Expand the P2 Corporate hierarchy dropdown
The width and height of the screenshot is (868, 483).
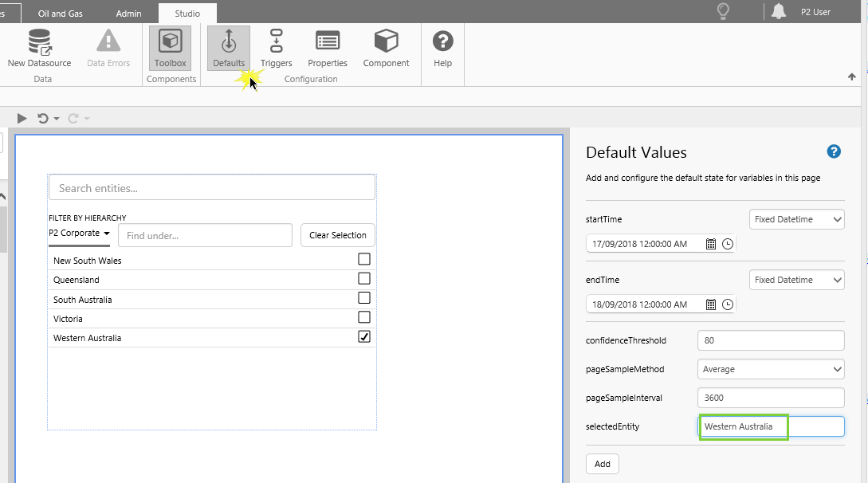coord(79,234)
